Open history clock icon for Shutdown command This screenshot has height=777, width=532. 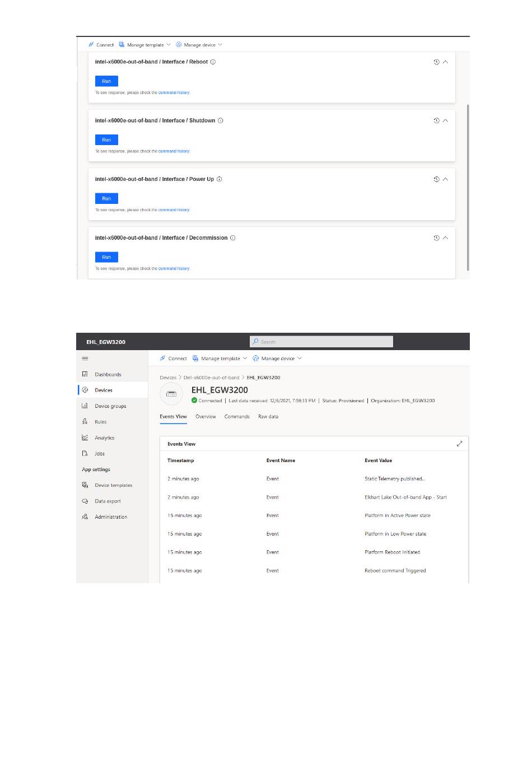[436, 120]
